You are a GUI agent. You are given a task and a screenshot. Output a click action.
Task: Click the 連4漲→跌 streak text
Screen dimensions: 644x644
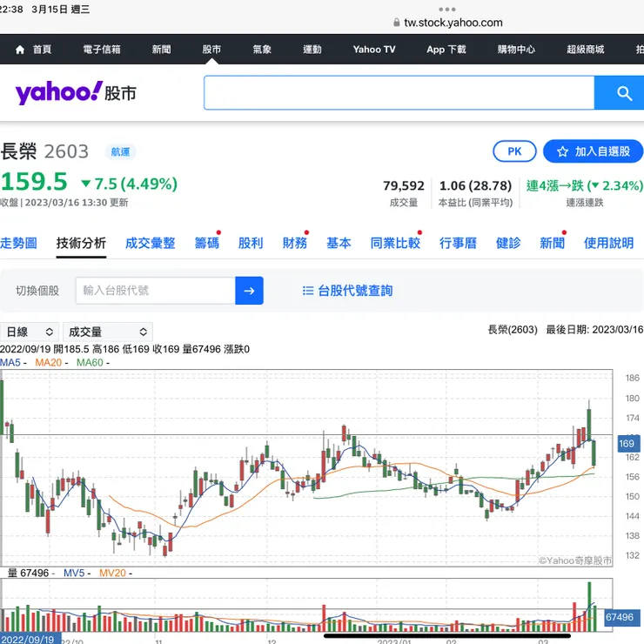tap(585, 185)
